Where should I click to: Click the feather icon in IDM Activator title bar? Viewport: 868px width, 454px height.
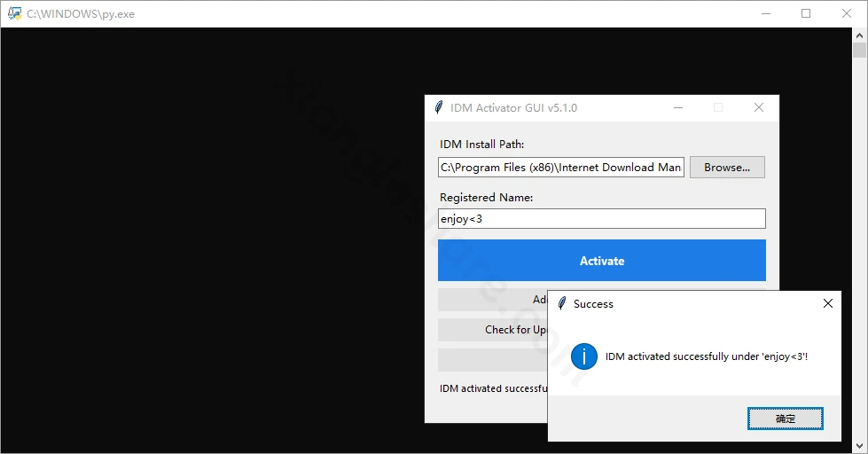coord(439,107)
